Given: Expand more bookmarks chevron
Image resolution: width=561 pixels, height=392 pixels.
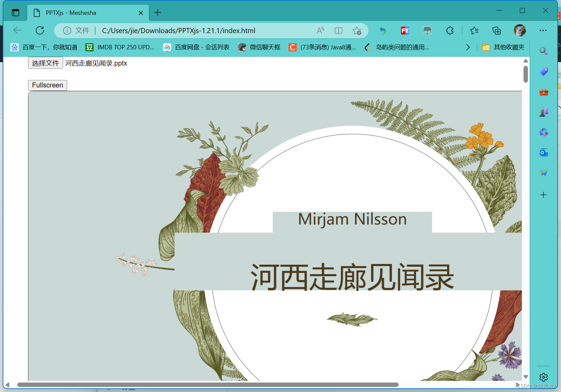Looking at the screenshot, I should tap(468, 47).
